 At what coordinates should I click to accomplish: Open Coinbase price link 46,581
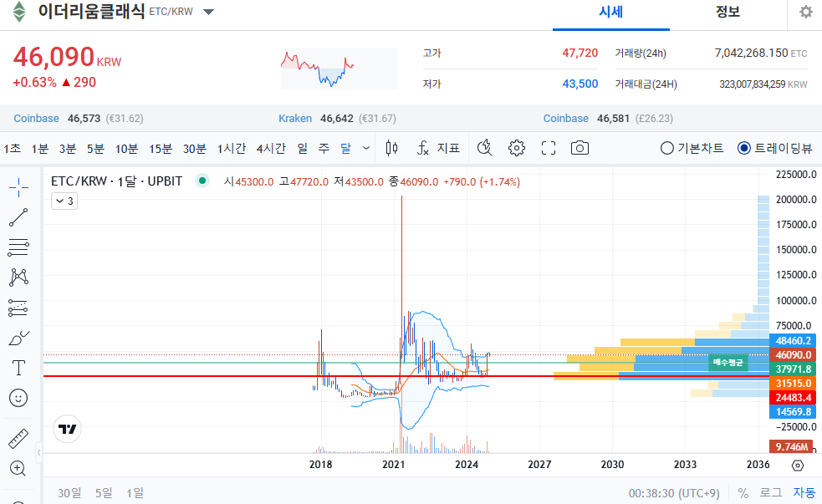tap(608, 119)
